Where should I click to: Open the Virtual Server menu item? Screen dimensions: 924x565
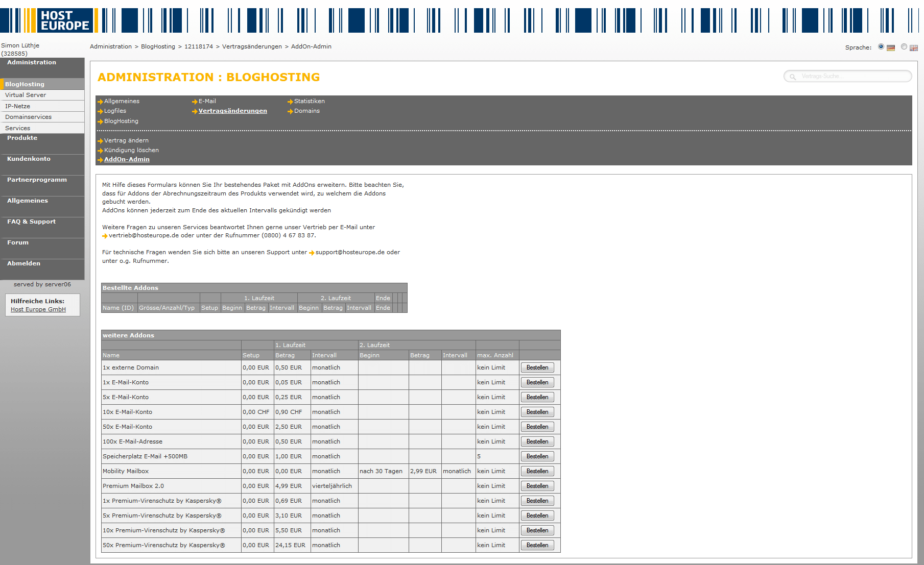pyautogui.click(x=26, y=95)
